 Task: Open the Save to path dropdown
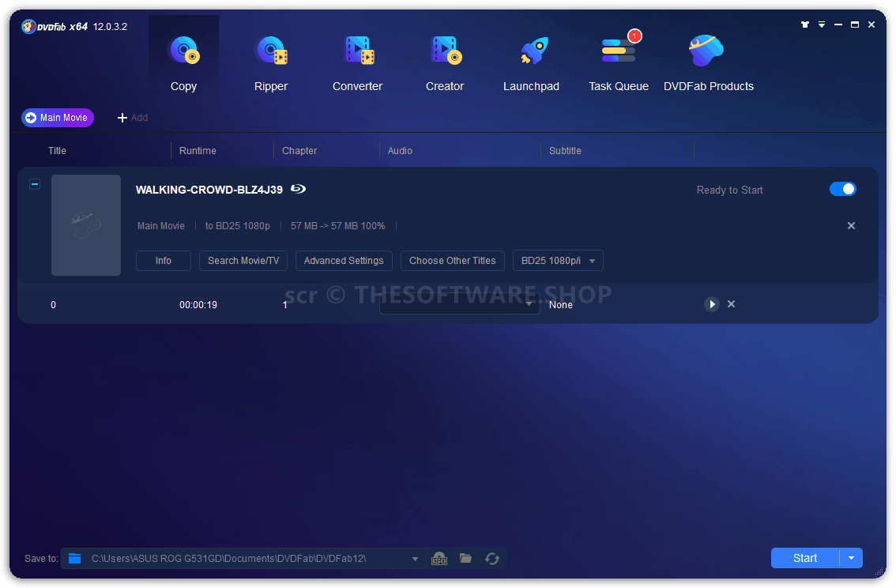coord(416,559)
